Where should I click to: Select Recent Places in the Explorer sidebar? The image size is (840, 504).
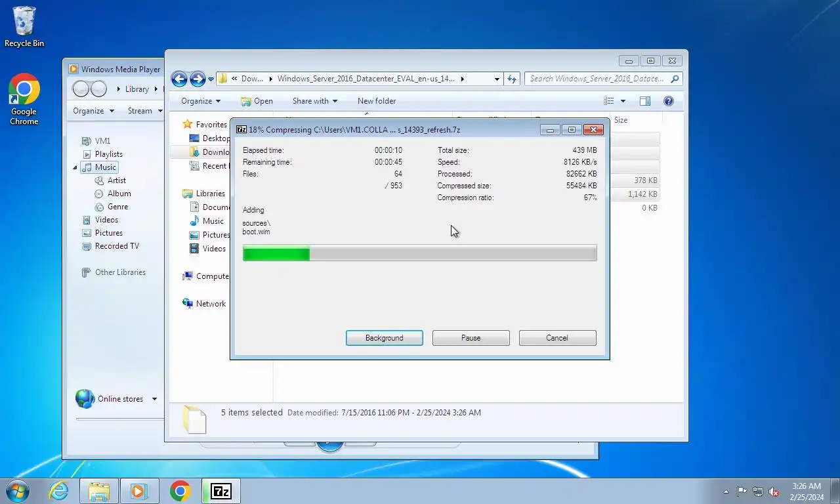209,166
